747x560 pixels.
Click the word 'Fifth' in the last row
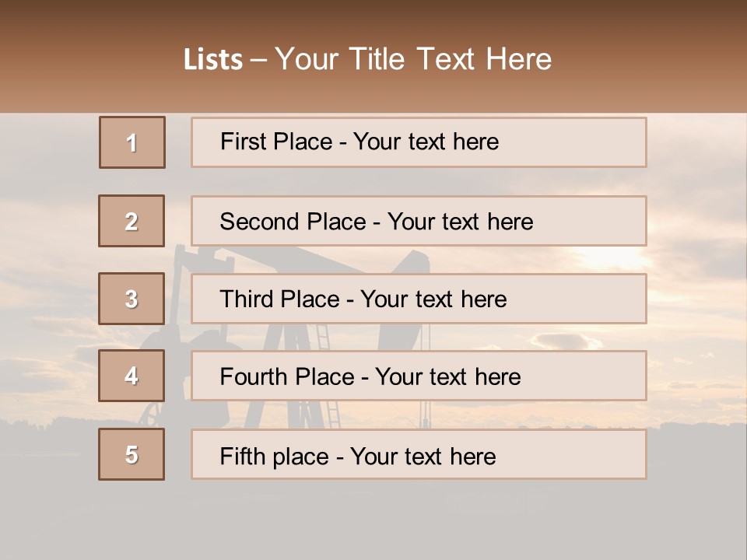[x=244, y=456]
